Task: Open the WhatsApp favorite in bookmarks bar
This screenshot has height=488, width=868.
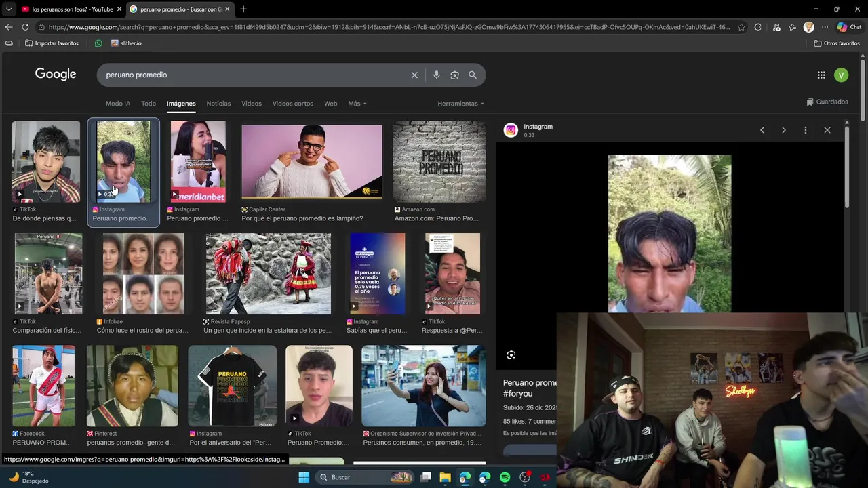Action: click(x=98, y=43)
